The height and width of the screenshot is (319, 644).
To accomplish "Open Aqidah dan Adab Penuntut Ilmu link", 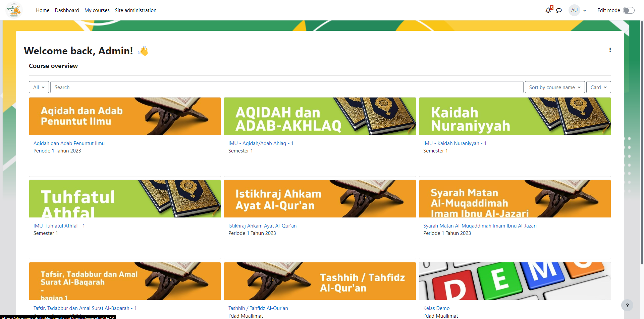I will pyautogui.click(x=69, y=143).
